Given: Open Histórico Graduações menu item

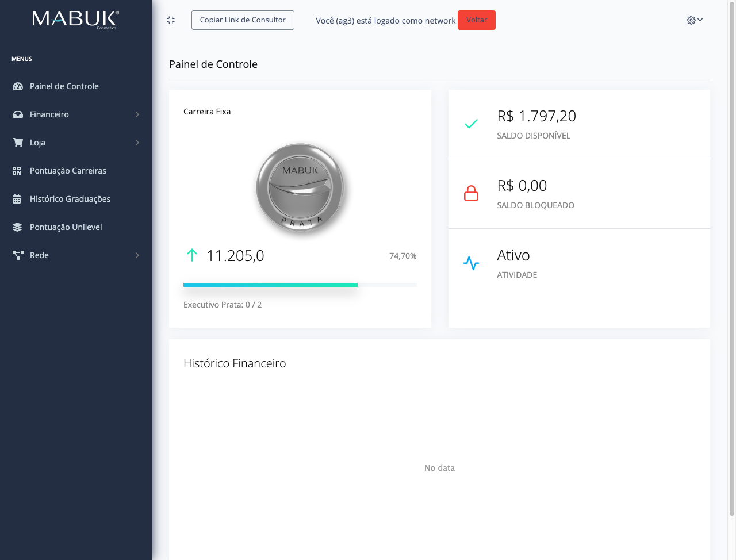Looking at the screenshot, I should [x=70, y=199].
